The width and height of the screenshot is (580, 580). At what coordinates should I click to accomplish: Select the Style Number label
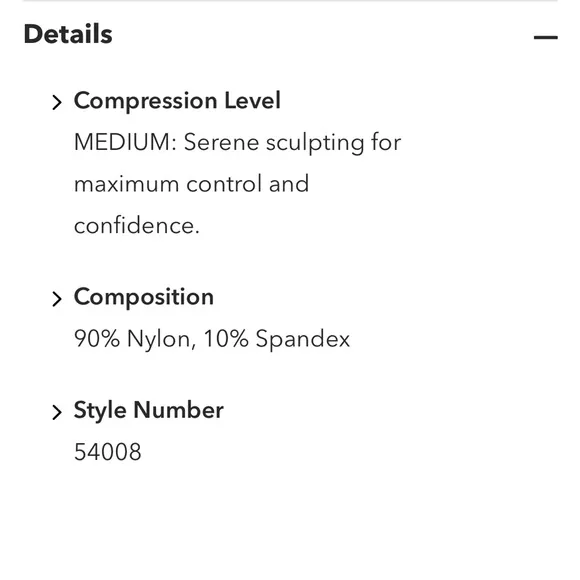click(x=149, y=411)
